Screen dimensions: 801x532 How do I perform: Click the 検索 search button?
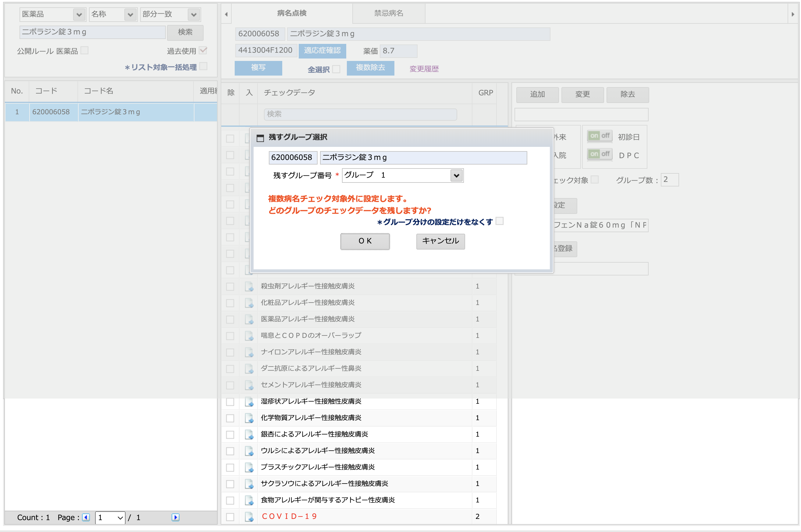tap(185, 32)
